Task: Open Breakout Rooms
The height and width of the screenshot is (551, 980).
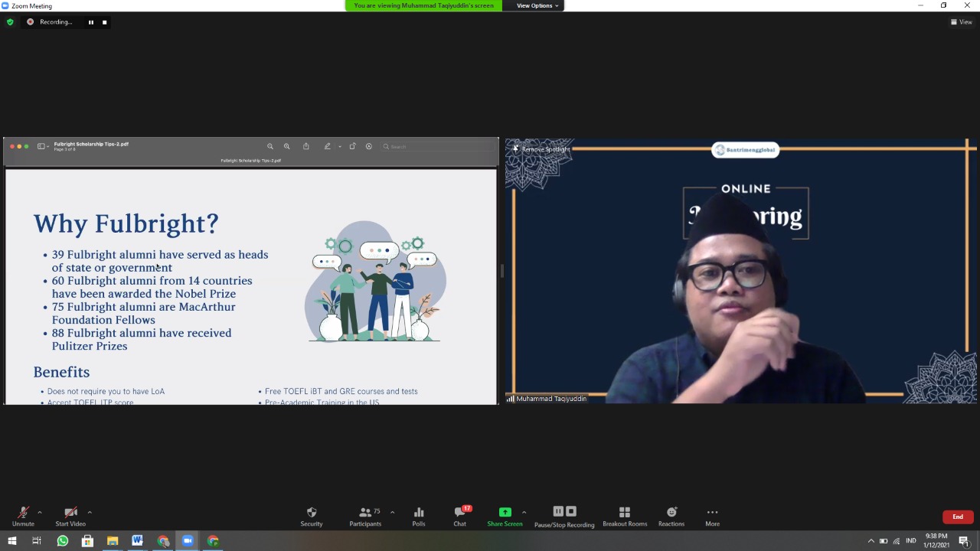Action: tap(624, 513)
